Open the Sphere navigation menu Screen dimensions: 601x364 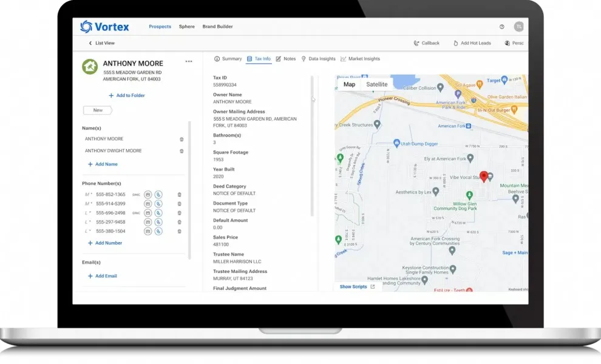[186, 27]
